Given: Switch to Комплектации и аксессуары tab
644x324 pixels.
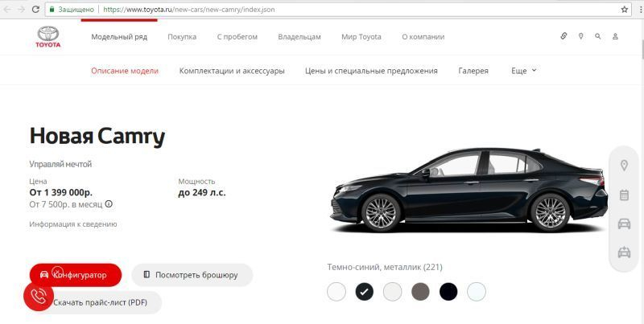Looking at the screenshot, I should pyautogui.click(x=232, y=71).
